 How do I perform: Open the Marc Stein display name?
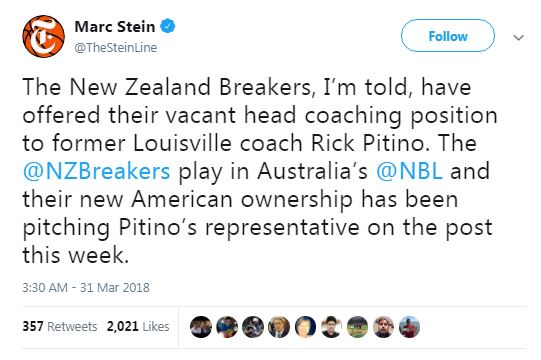coord(115,27)
